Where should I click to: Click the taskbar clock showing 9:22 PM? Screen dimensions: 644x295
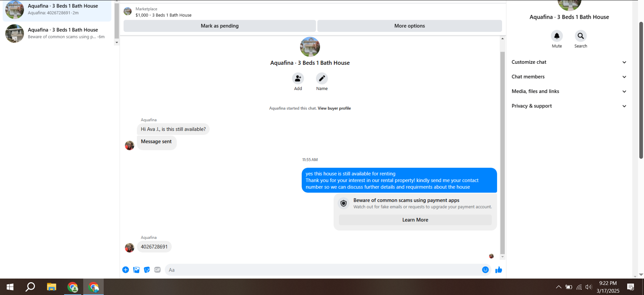[608, 287]
